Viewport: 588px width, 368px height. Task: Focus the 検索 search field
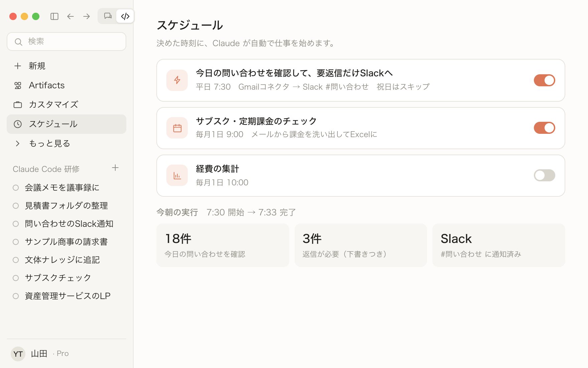pyautogui.click(x=66, y=41)
